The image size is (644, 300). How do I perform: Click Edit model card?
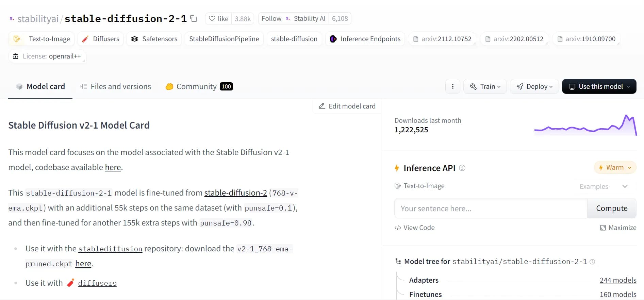347,106
